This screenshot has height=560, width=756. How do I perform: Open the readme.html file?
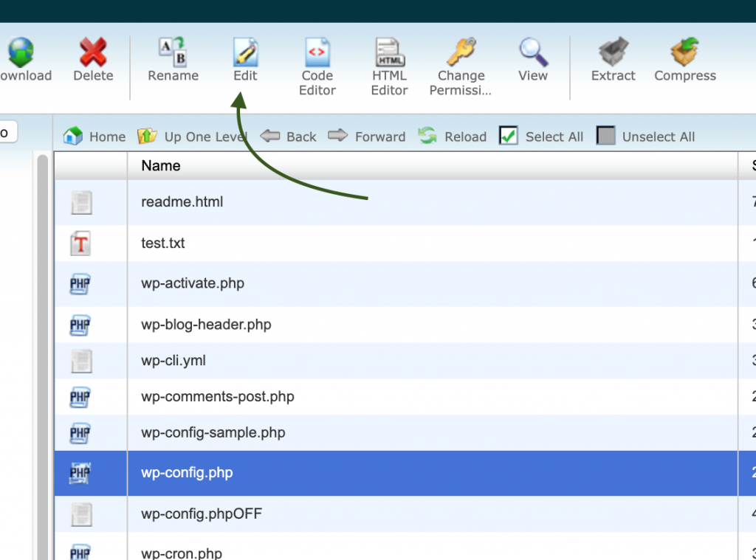click(x=183, y=201)
